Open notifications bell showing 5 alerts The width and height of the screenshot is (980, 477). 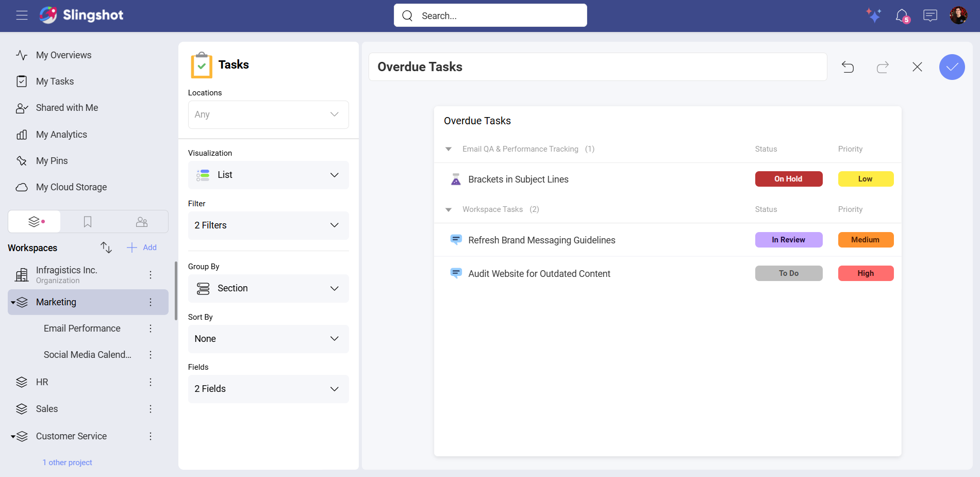(x=902, y=15)
